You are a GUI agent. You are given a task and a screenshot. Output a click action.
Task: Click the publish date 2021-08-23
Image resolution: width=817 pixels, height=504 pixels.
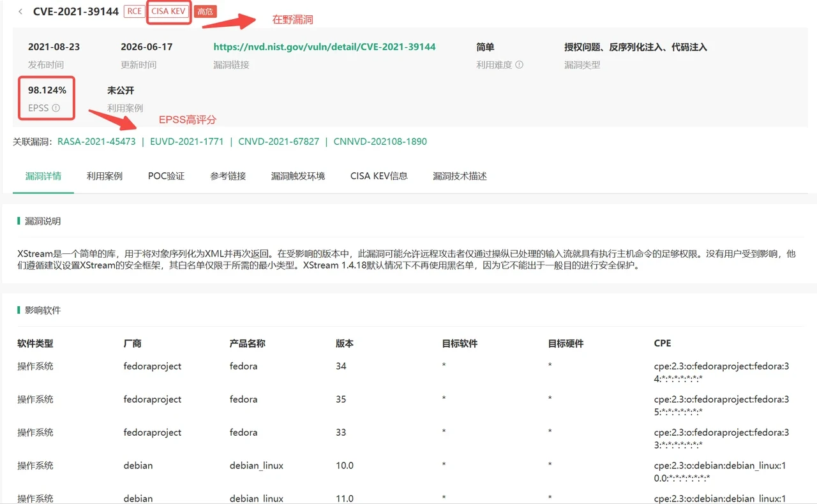pyautogui.click(x=54, y=47)
